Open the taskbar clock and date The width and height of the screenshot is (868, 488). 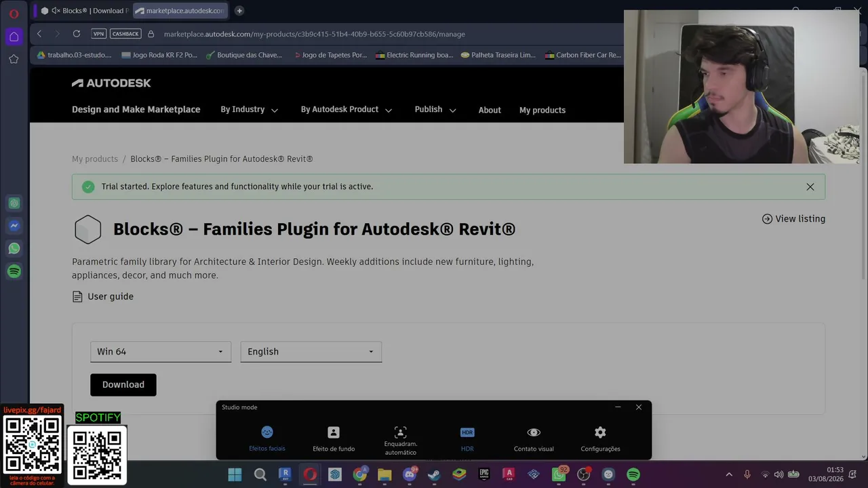[x=826, y=474]
